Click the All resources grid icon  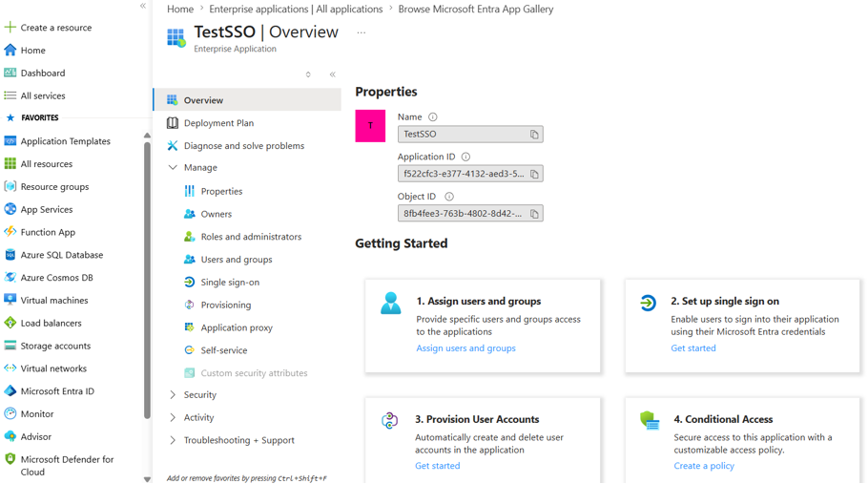[10, 163]
